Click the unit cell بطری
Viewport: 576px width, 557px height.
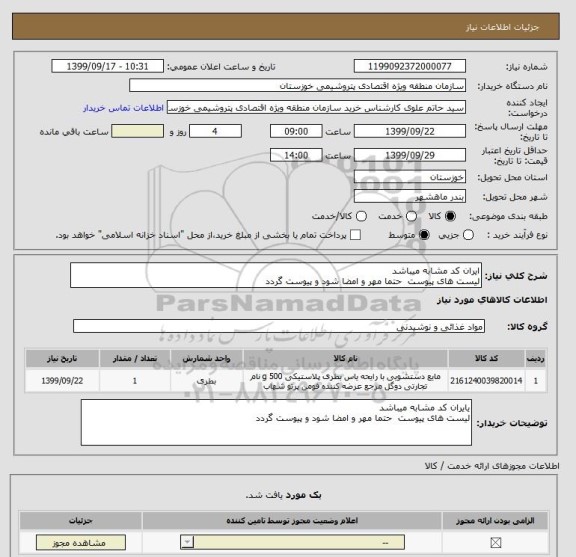pos(206,381)
